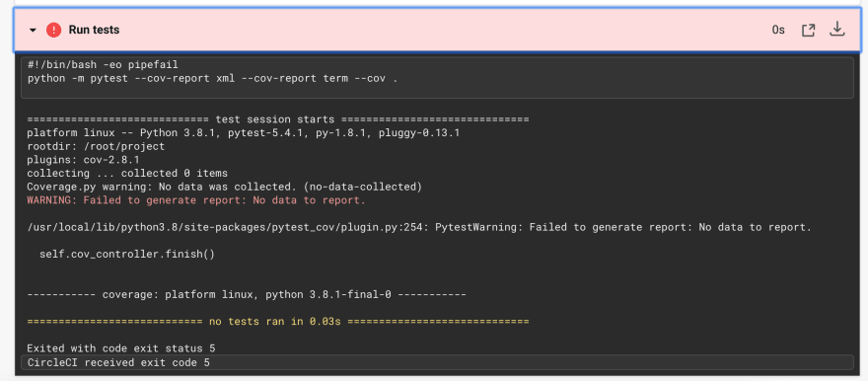The image size is (868, 381).
Task: Click the 0s step duration
Action: coord(778,30)
